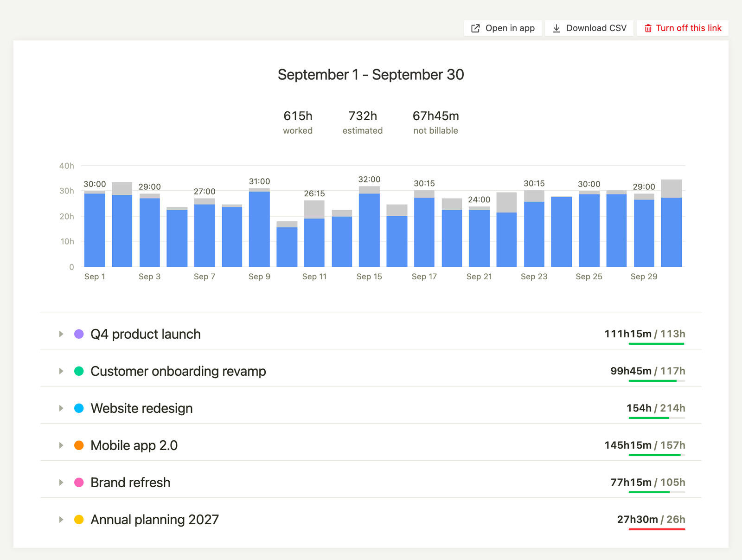Click the pink Brand refresh dot

[x=79, y=483]
